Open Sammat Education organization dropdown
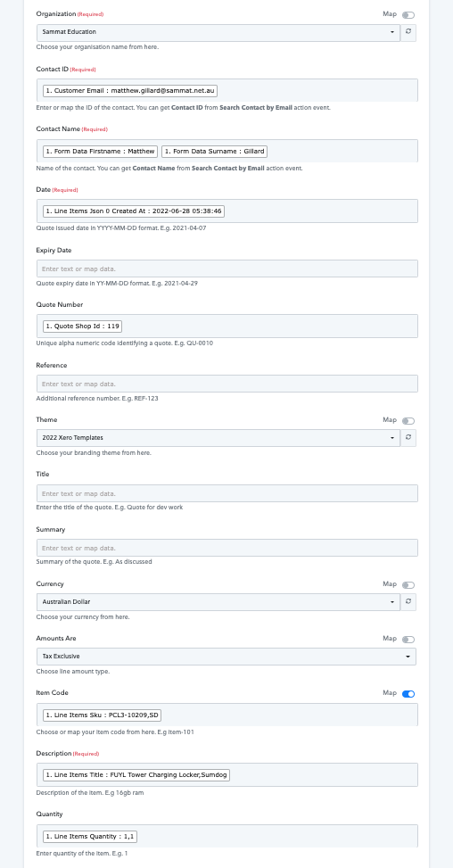 (218, 32)
